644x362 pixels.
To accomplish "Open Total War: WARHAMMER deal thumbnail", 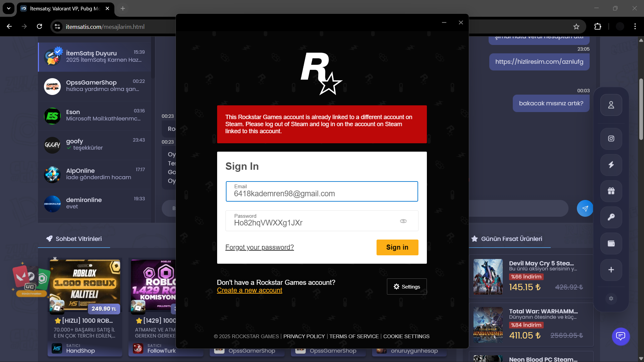I will pos(488,325).
